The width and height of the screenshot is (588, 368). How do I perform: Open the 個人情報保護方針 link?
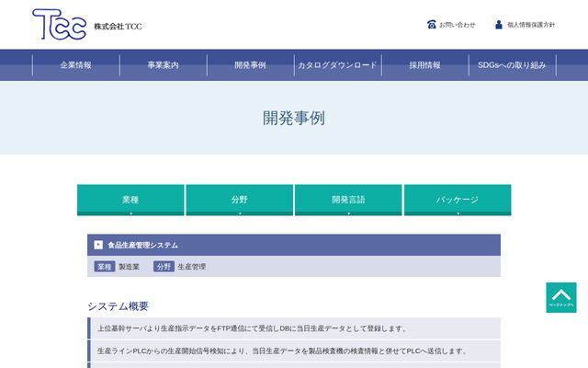pyautogui.click(x=531, y=25)
